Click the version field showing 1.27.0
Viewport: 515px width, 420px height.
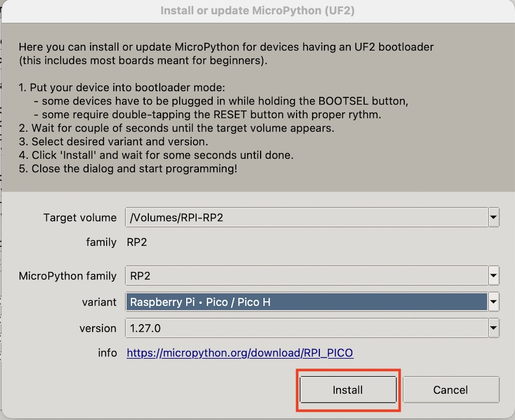(306, 328)
